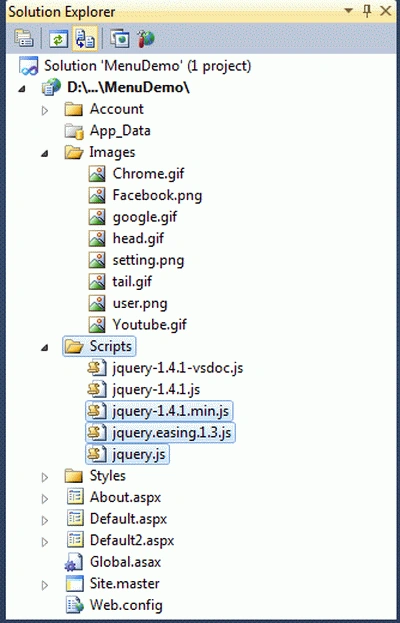
Task: Click the Chrome.gif image icon
Action: click(x=97, y=174)
